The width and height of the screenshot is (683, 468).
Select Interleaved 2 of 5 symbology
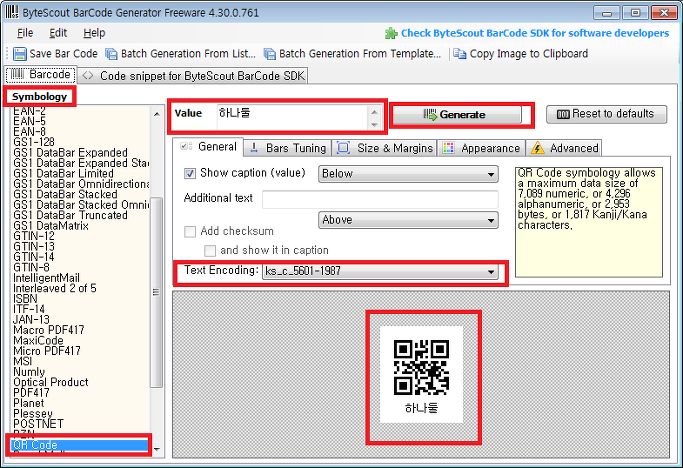pos(55,288)
